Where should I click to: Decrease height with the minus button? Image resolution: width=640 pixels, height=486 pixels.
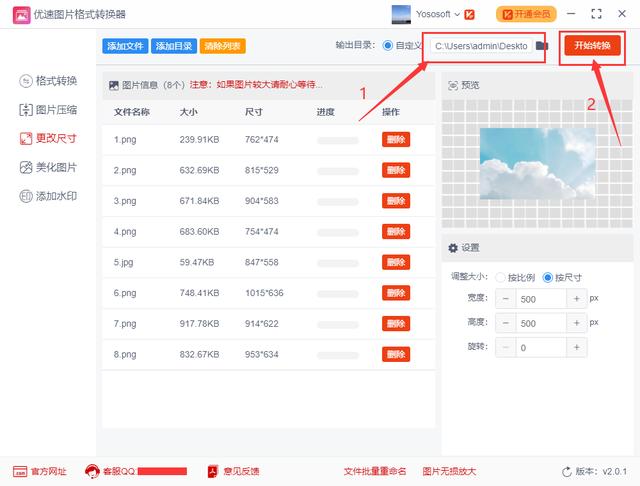click(506, 323)
